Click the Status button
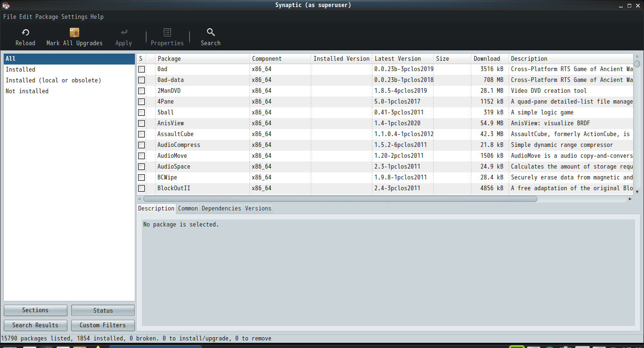The image size is (644, 348). [x=103, y=310]
